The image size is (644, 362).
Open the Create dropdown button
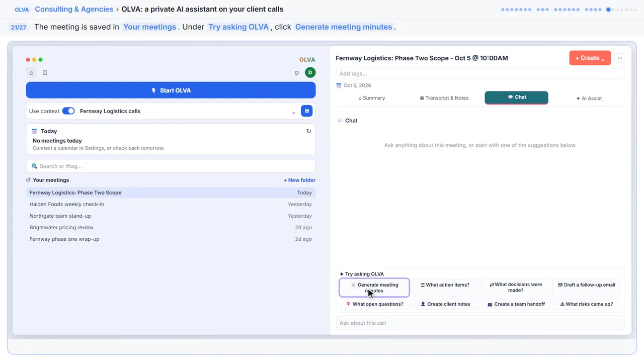[590, 58]
